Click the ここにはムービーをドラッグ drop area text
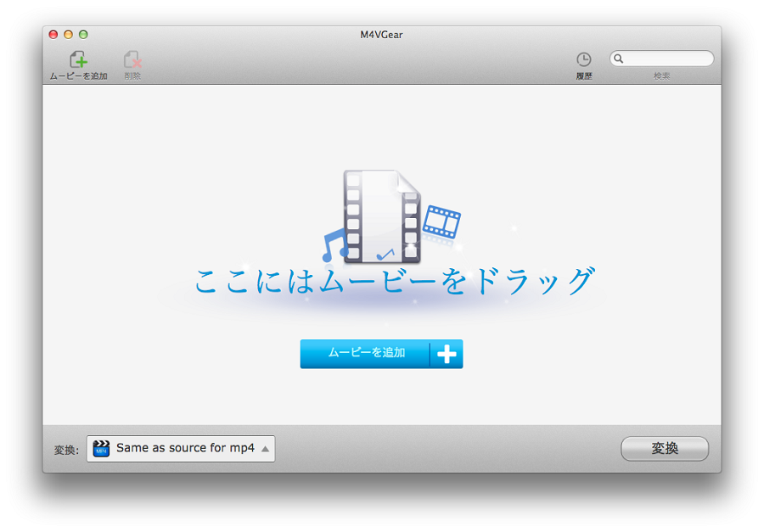 (x=392, y=282)
